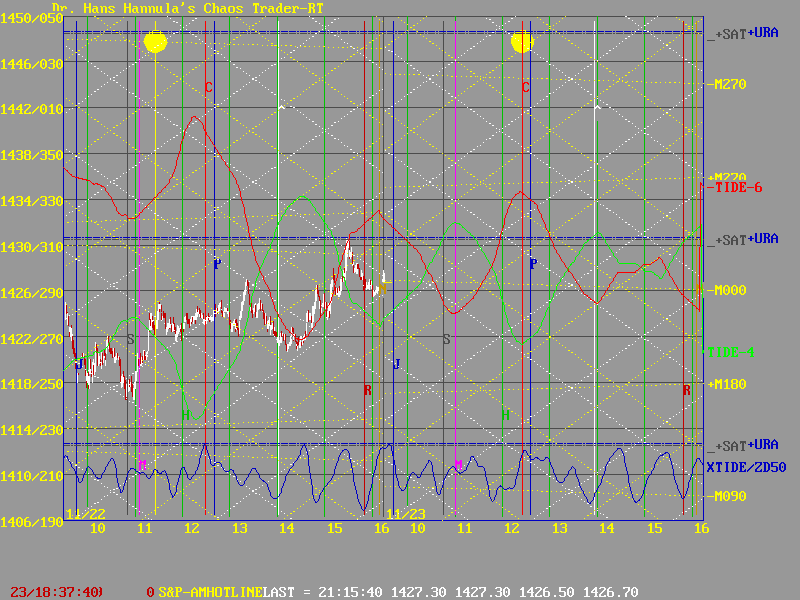Click the 1426.50 value in status line
The height and width of the screenshot is (600, 800).
pos(546,592)
